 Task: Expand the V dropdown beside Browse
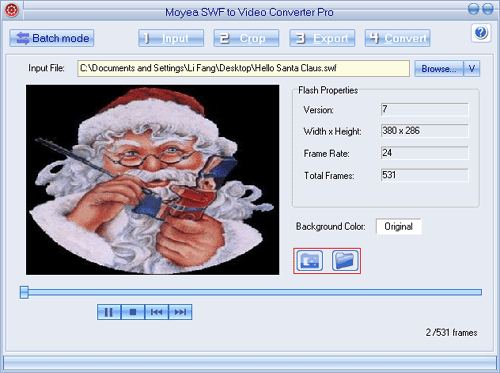tap(472, 69)
